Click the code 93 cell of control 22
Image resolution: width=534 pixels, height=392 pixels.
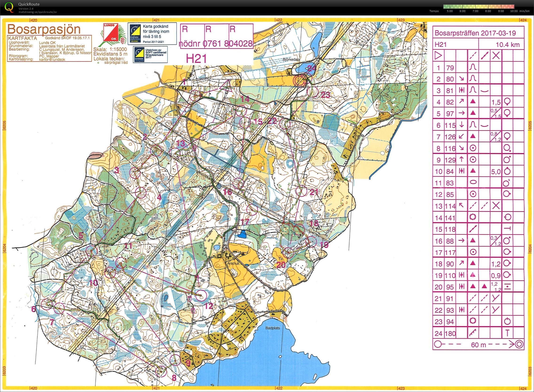click(x=450, y=310)
